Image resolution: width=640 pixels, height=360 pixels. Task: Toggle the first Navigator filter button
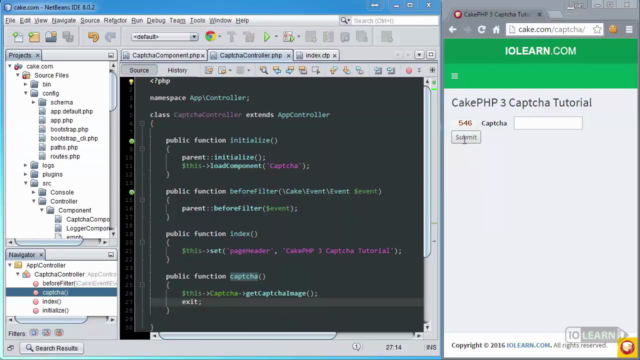click(x=34, y=333)
